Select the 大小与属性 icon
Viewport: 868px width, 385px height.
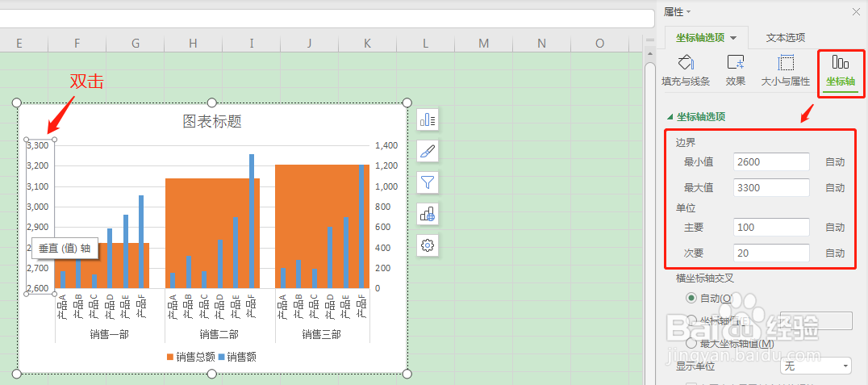tap(786, 63)
